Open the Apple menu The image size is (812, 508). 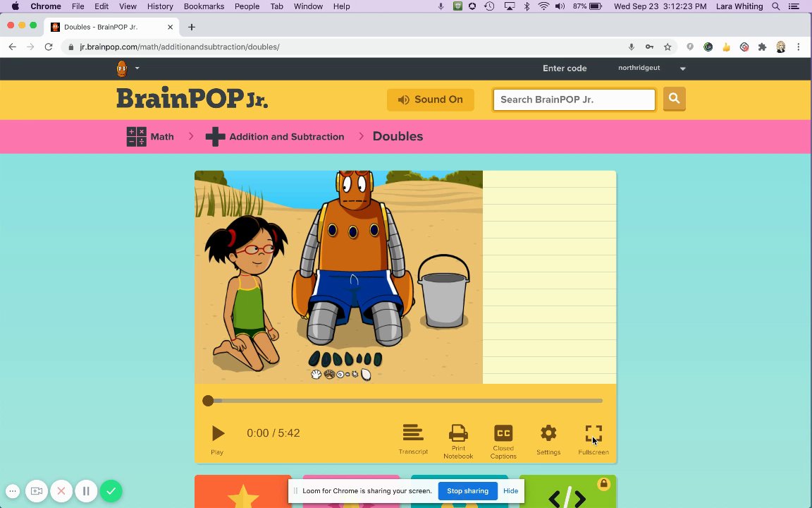pyautogui.click(x=15, y=6)
